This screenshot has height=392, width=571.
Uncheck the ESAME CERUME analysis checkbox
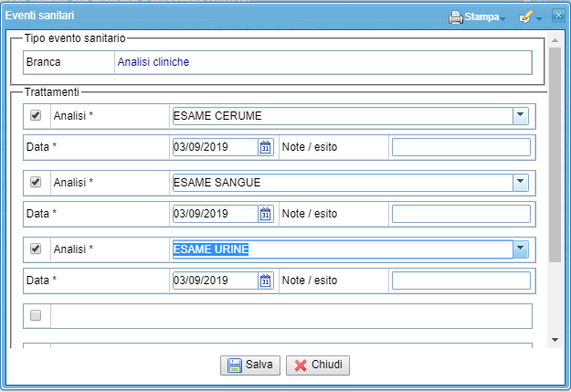pos(36,115)
